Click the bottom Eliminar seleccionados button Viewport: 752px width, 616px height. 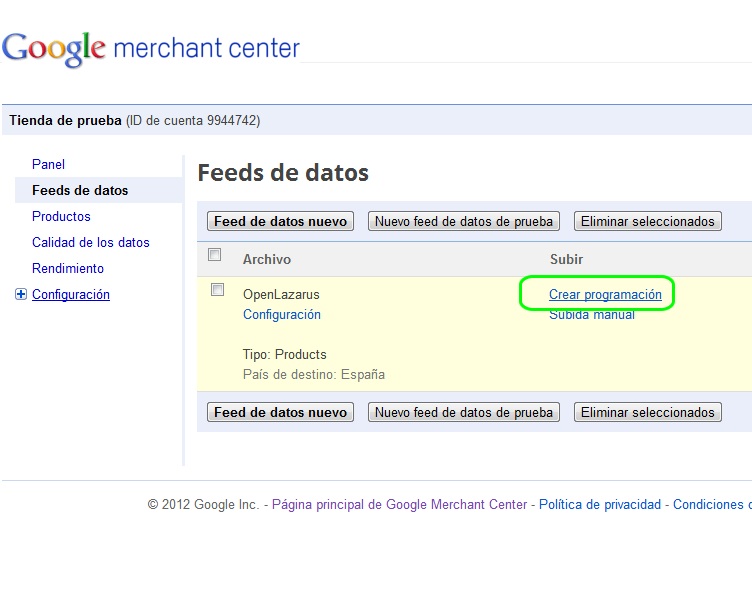647,412
